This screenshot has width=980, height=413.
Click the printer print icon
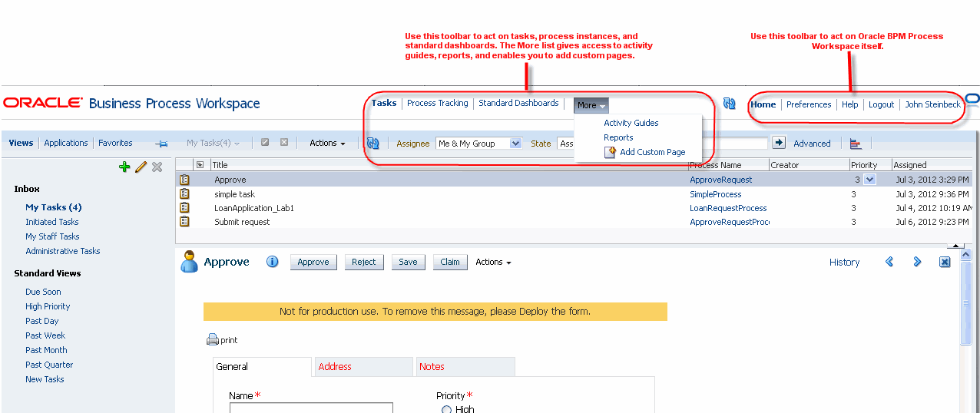point(213,340)
